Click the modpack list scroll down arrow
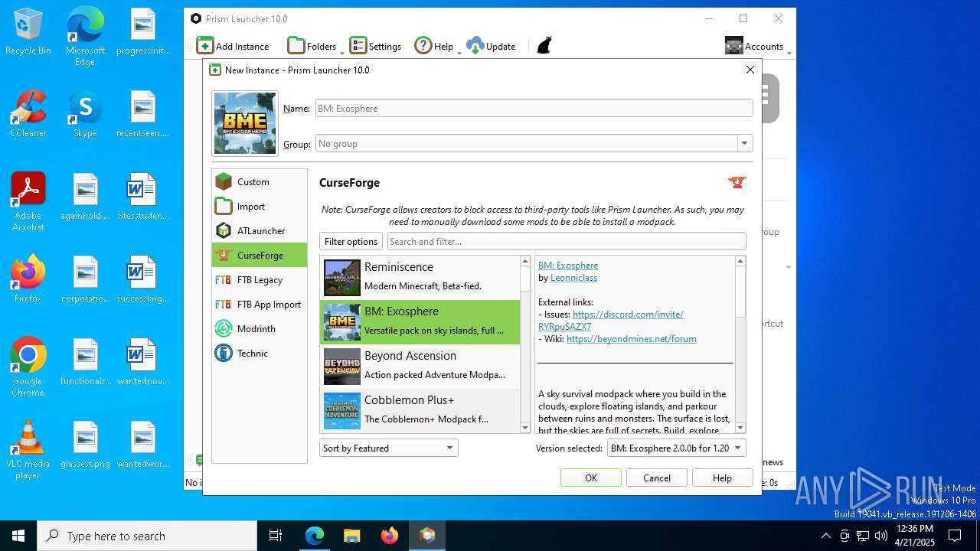Screen dimensions: 980x551 [x=525, y=428]
